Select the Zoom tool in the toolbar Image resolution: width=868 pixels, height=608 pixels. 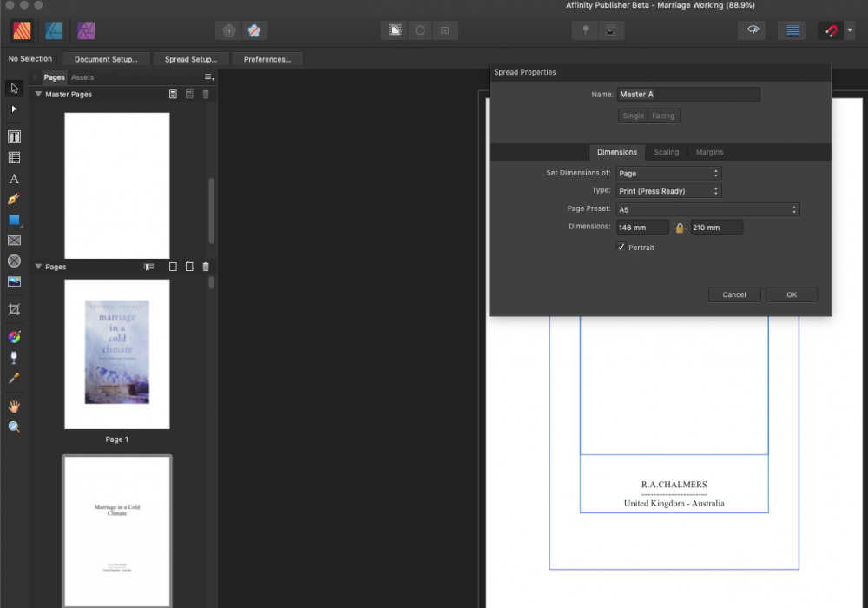point(14,426)
